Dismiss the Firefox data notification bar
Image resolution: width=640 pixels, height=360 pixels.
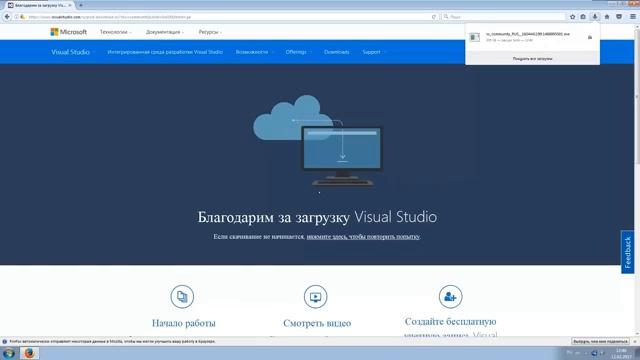click(x=635, y=341)
